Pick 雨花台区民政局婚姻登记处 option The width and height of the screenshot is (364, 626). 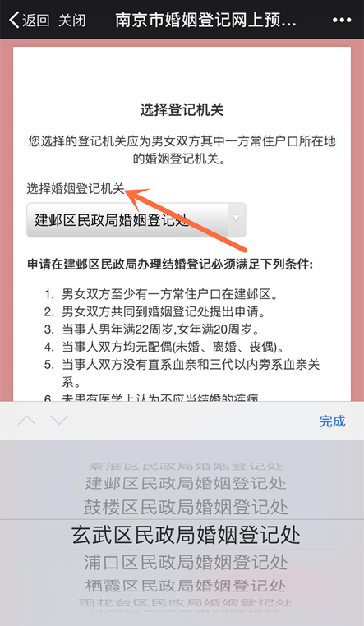coord(186,602)
